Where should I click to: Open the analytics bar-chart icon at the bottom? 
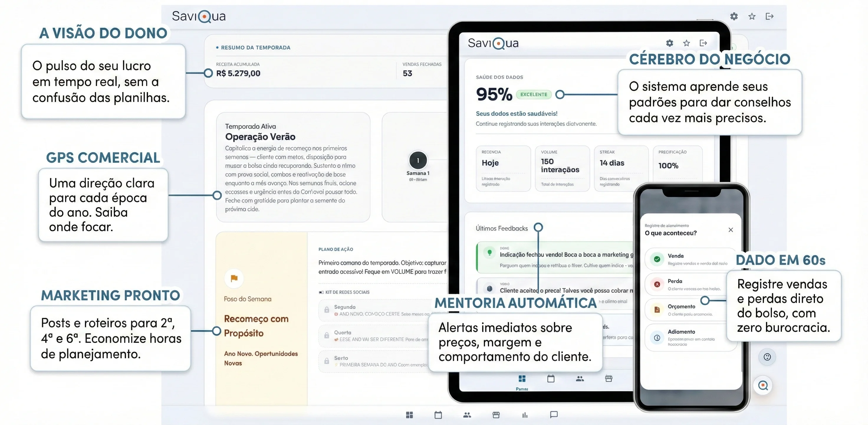pos(525,416)
